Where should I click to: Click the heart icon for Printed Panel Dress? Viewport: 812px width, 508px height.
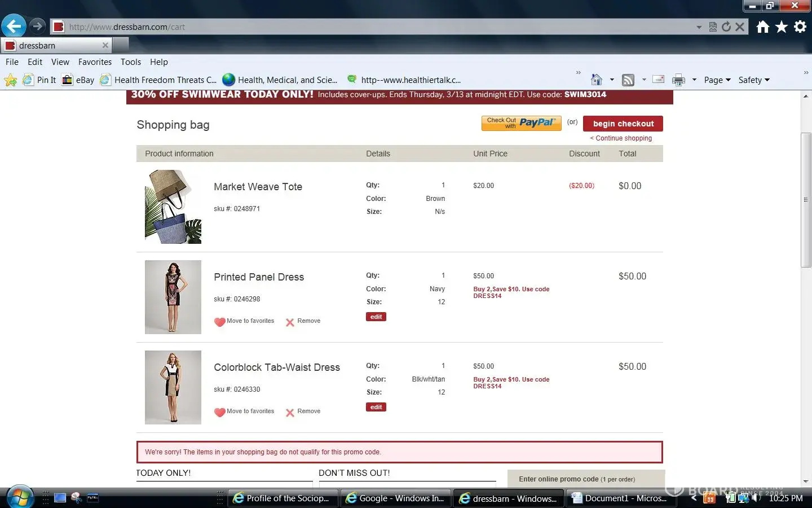tap(219, 322)
